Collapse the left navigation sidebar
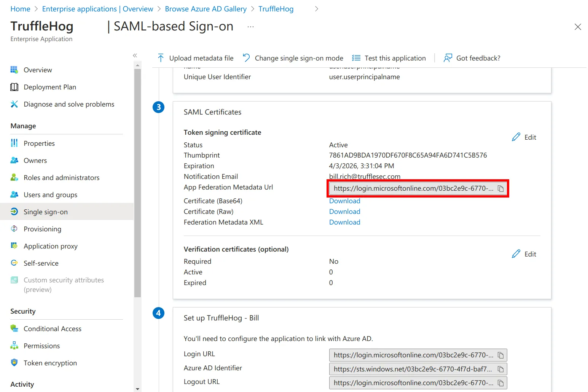 [135, 56]
